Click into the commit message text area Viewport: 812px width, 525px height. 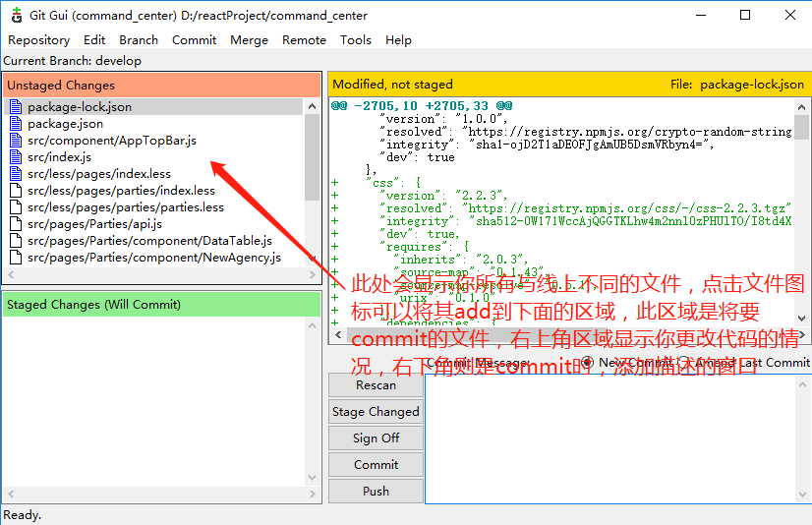(x=610, y=438)
